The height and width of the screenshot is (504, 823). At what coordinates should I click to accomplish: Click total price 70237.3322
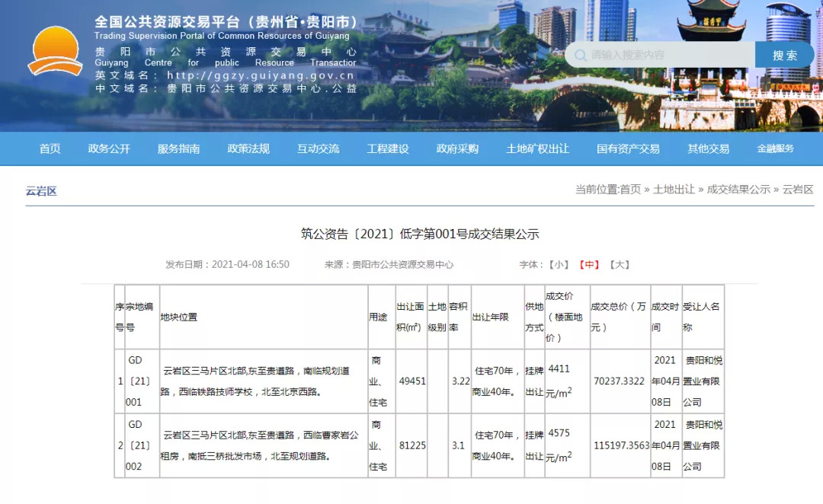(619, 381)
